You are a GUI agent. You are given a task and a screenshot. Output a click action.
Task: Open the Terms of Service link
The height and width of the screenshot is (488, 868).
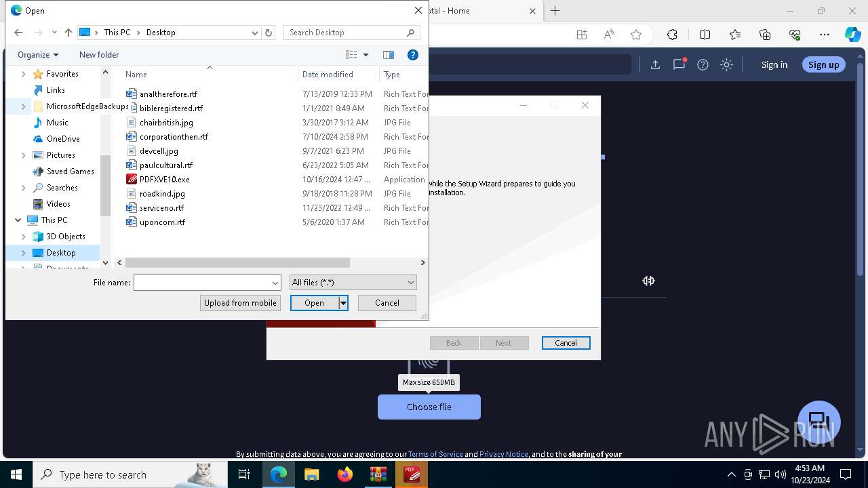tap(435, 454)
